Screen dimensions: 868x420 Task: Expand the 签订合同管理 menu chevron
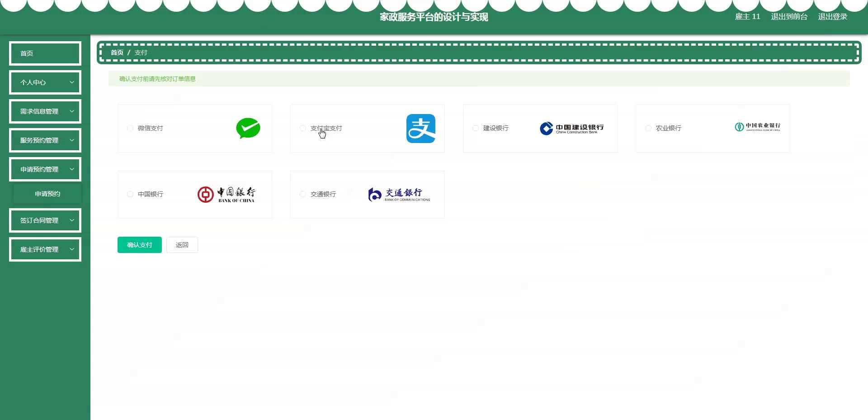(72, 220)
